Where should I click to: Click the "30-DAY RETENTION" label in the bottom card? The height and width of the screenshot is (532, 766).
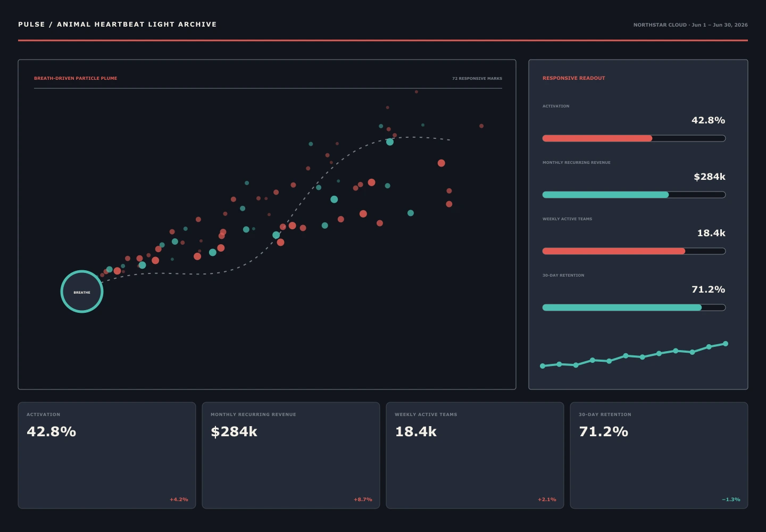605,414
